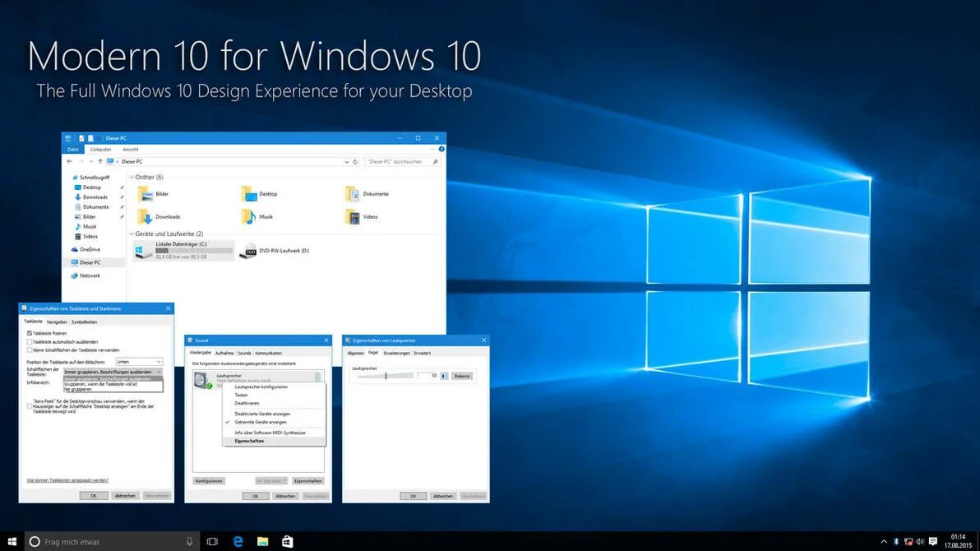The width and height of the screenshot is (980, 551).
Task: Enable Taskleiste automatisch ausblenden checkbox
Action: pos(30,342)
